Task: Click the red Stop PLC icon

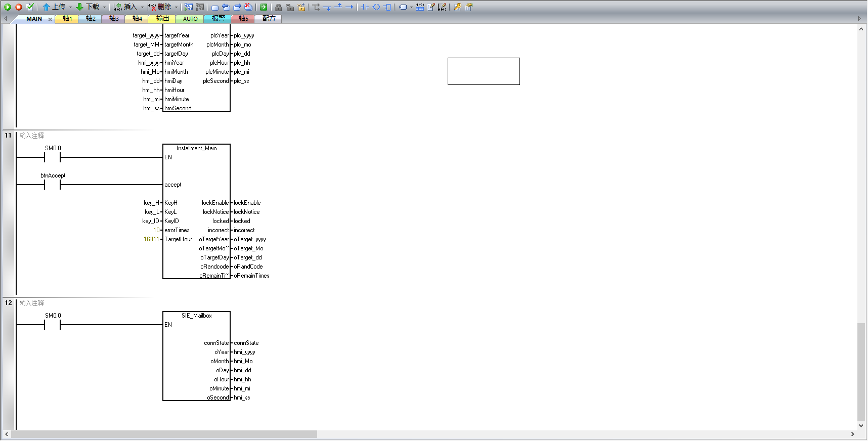Action: pos(19,7)
